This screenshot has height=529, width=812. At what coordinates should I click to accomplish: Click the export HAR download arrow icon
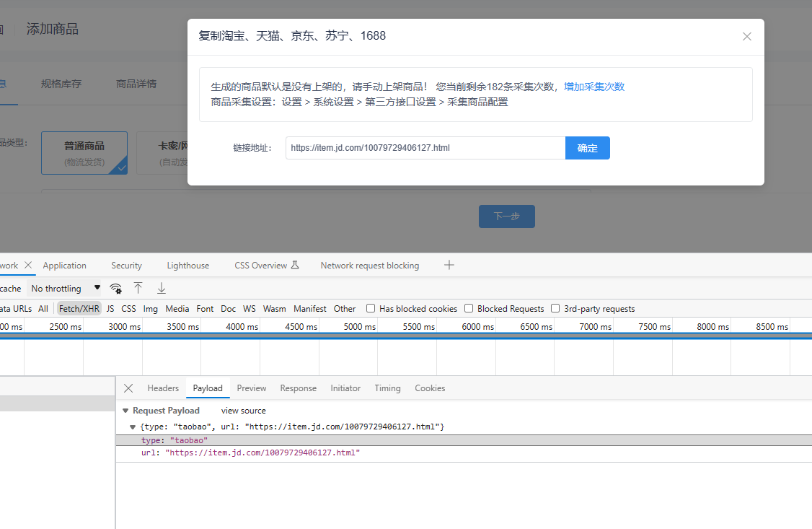click(x=162, y=288)
